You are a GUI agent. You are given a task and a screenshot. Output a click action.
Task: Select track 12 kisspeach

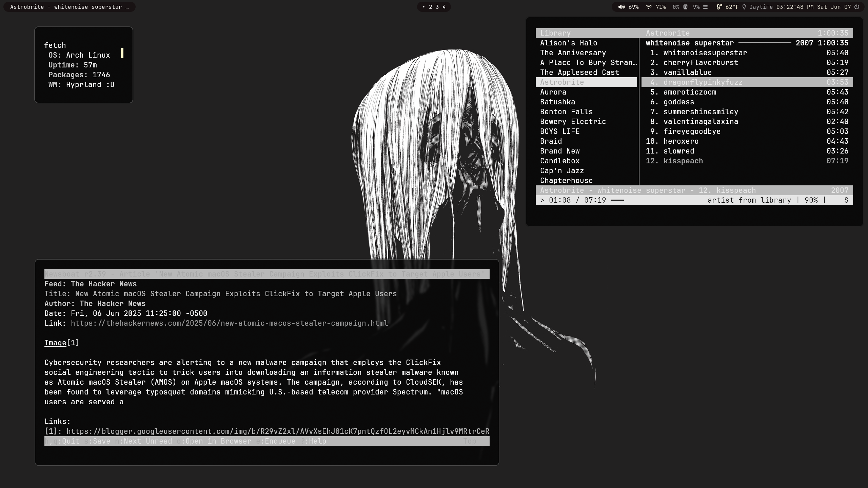pos(747,161)
